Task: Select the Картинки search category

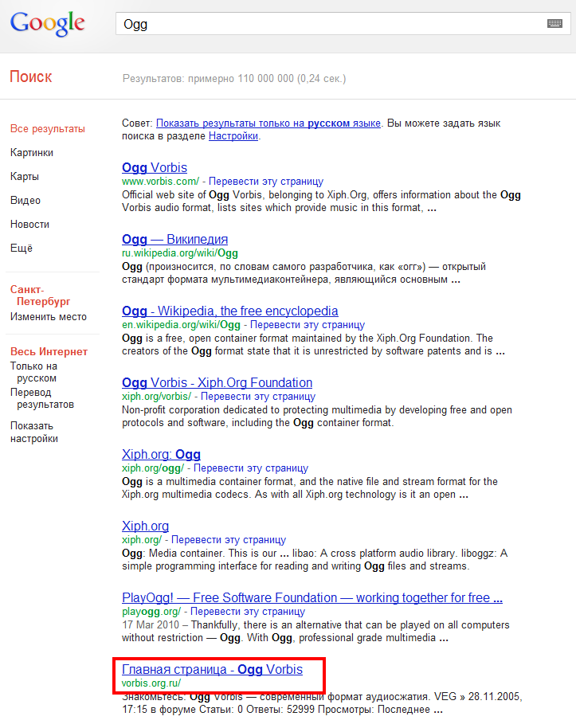Action: click(32, 153)
